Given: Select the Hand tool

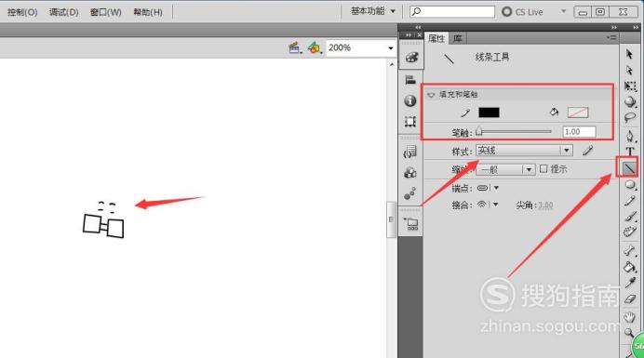Looking at the screenshot, I should click(x=630, y=316).
